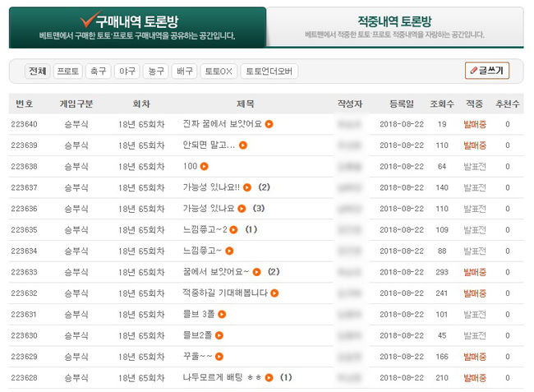Click orange arrow icon next to 믈브2폴

click(220, 335)
